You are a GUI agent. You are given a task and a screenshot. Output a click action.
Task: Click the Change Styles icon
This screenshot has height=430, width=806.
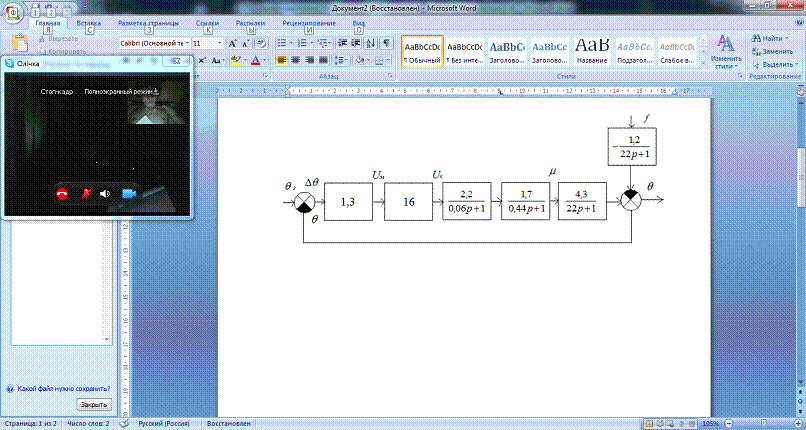(x=727, y=46)
